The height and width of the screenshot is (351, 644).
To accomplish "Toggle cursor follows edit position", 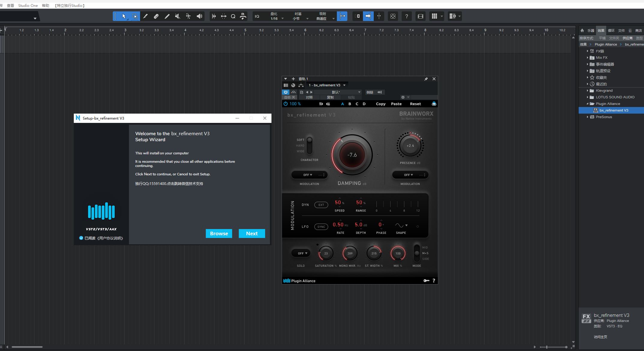I will click(379, 16).
